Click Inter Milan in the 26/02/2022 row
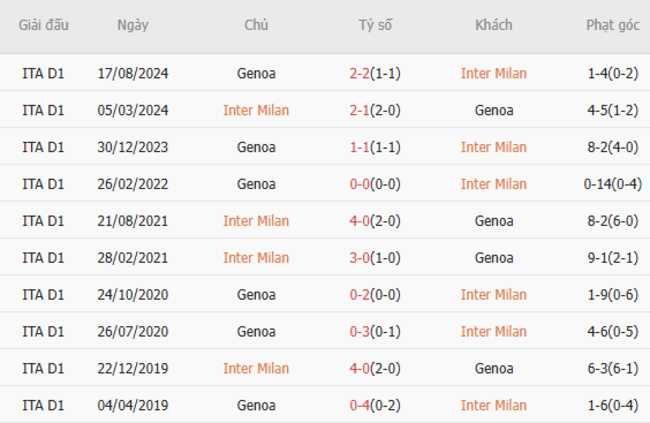Image resolution: width=650 pixels, height=423 pixels. tap(493, 184)
